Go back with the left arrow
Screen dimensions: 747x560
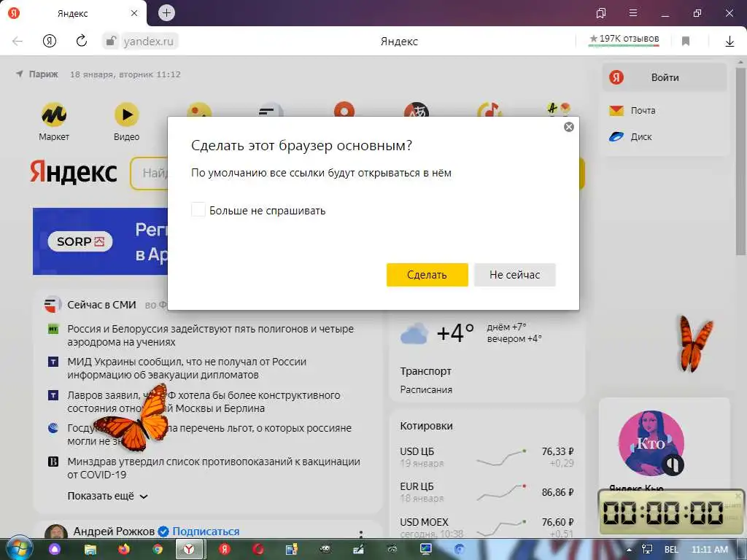[18, 41]
